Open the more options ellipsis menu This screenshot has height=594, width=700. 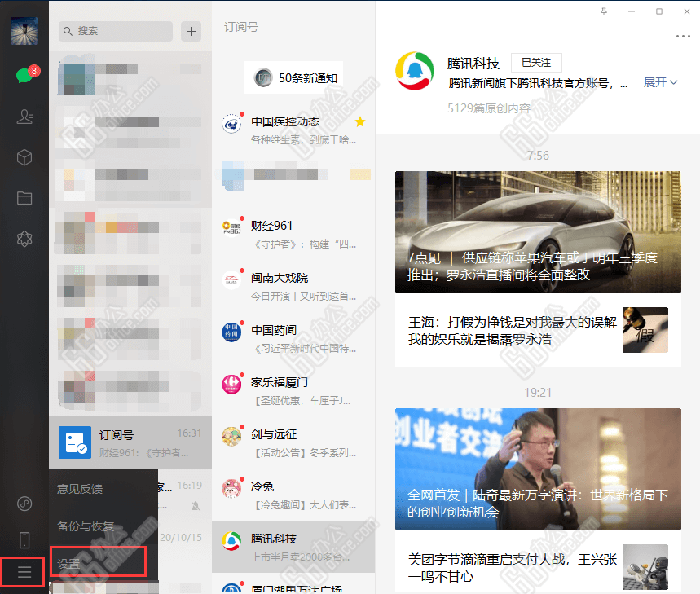coord(683,37)
